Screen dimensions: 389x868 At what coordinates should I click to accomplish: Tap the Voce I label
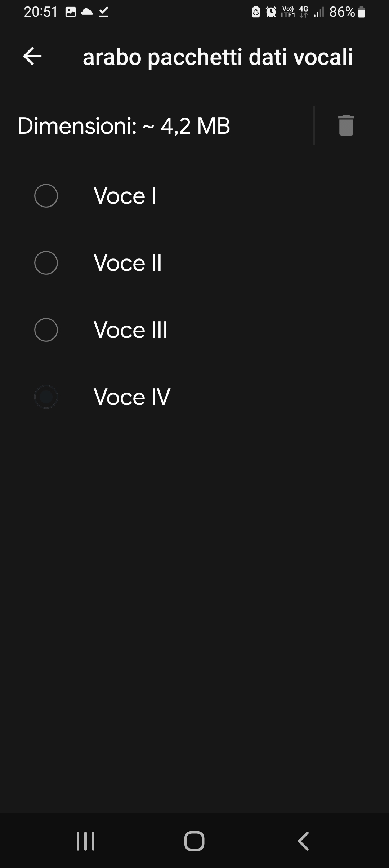(x=125, y=196)
